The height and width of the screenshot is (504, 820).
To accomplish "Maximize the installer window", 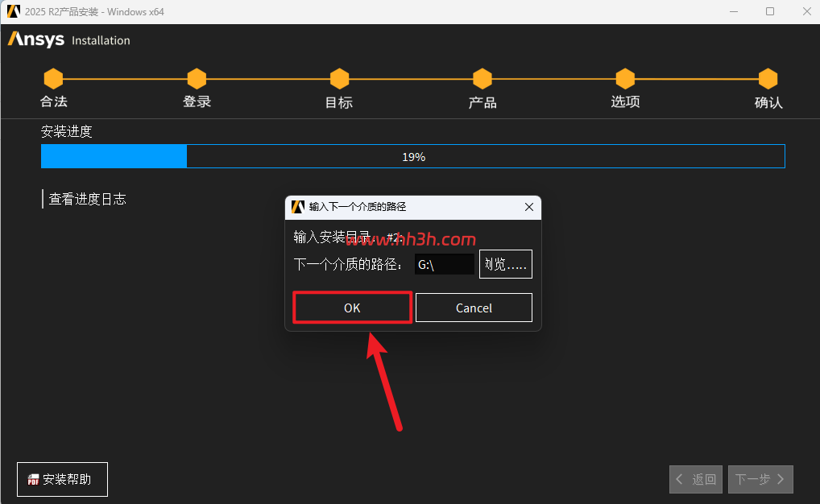I will click(770, 11).
